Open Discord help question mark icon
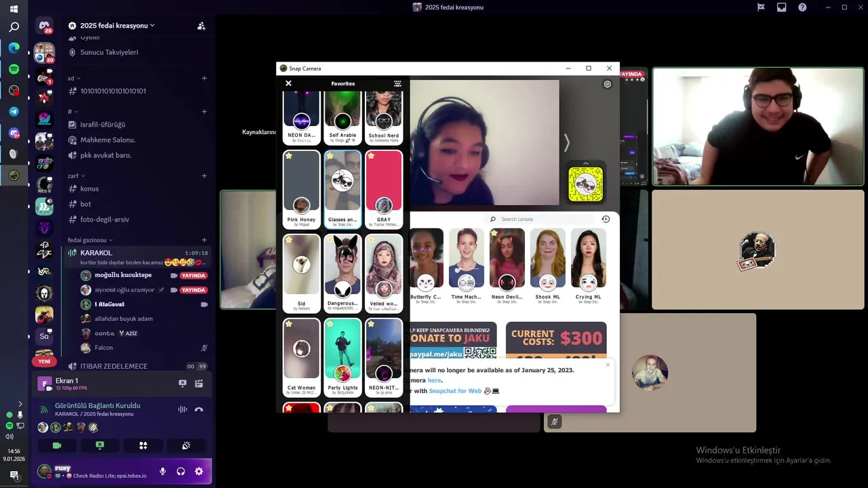 point(802,7)
